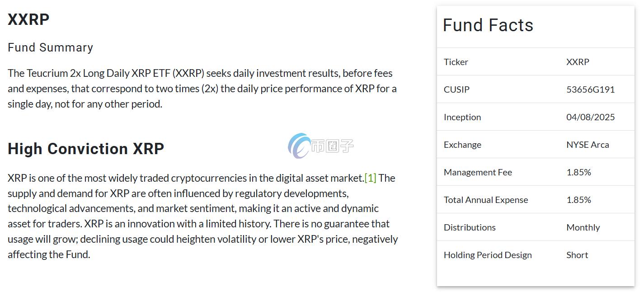Click the XXRP page heading

pyautogui.click(x=28, y=19)
